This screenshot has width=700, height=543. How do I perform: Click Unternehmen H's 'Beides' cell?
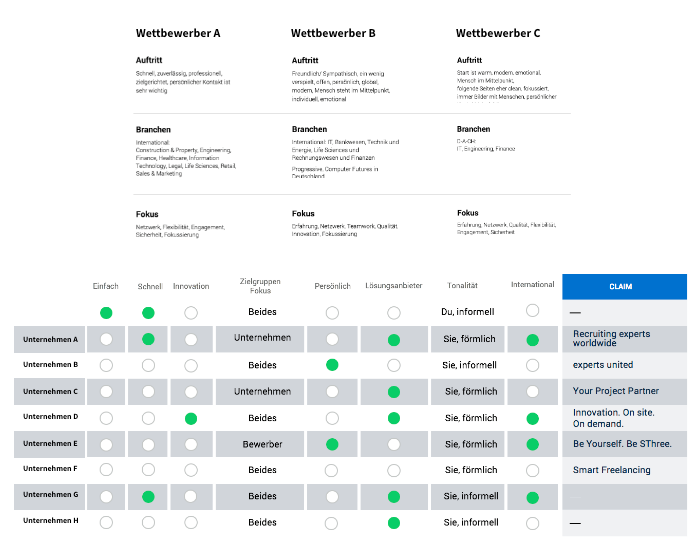(262, 522)
